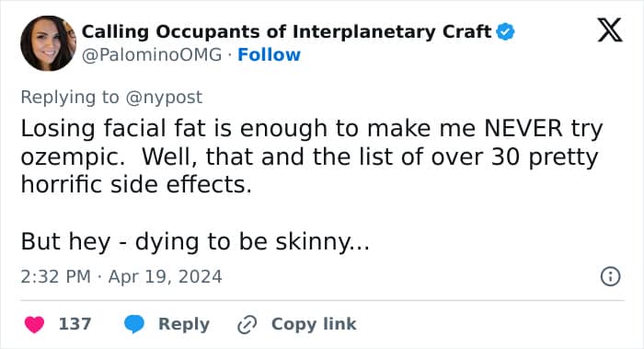Click the X logo in the corner

(610, 30)
